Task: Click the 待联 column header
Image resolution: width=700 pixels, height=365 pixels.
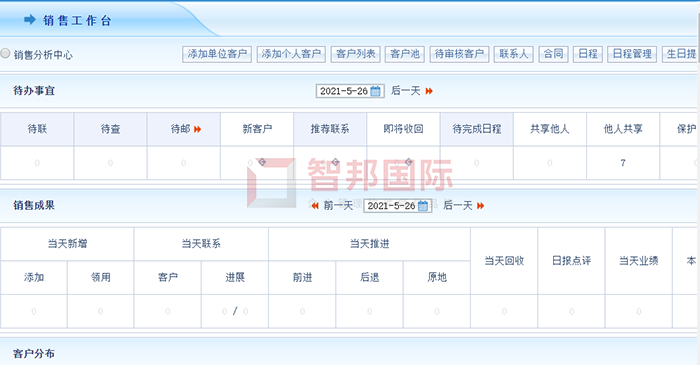Action: [37, 129]
